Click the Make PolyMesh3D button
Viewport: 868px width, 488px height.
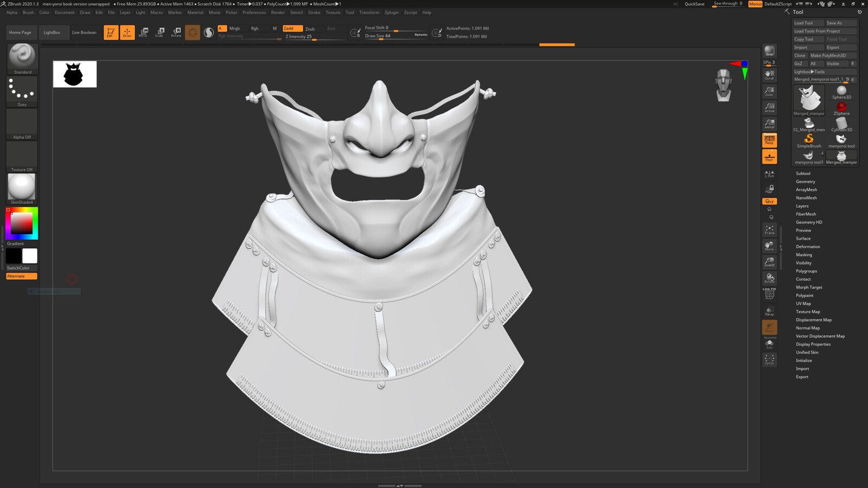(x=828, y=55)
